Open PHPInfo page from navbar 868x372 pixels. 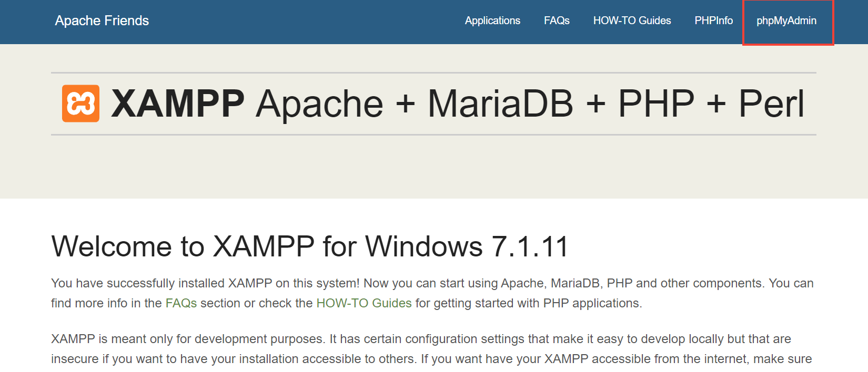(x=713, y=20)
